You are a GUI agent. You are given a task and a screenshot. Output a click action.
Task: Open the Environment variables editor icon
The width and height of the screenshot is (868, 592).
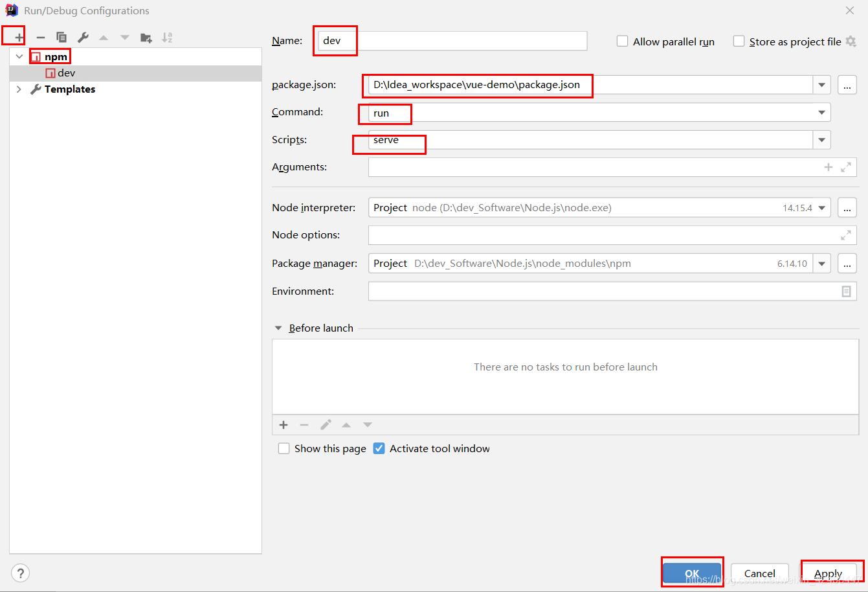[x=846, y=291]
